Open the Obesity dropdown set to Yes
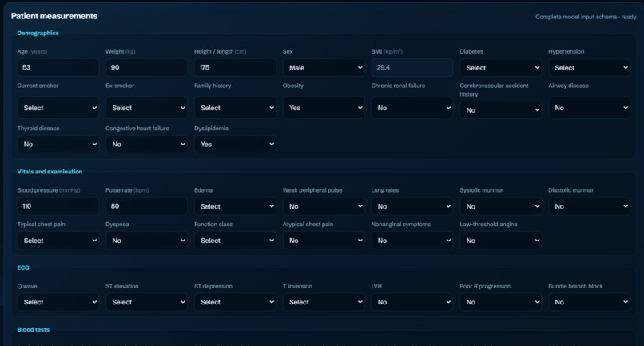 click(x=324, y=108)
